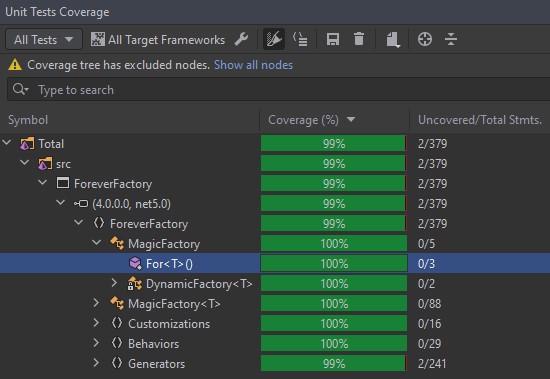
Task: Click the Show all nodes link
Action: point(253,65)
